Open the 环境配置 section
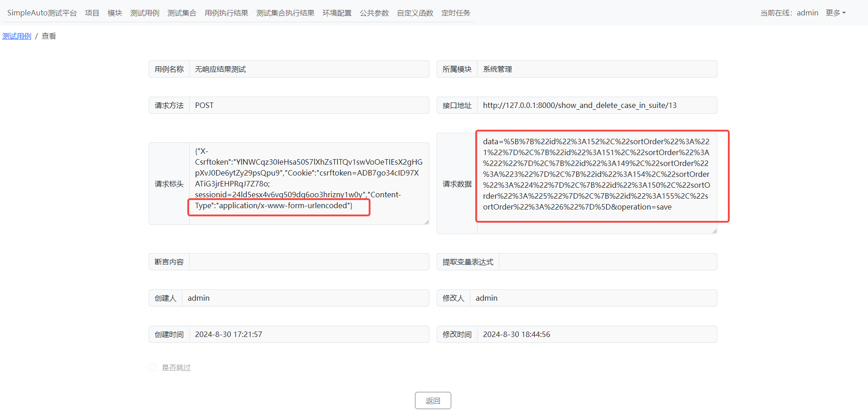Viewport: 868px width, 410px height. 336,13
